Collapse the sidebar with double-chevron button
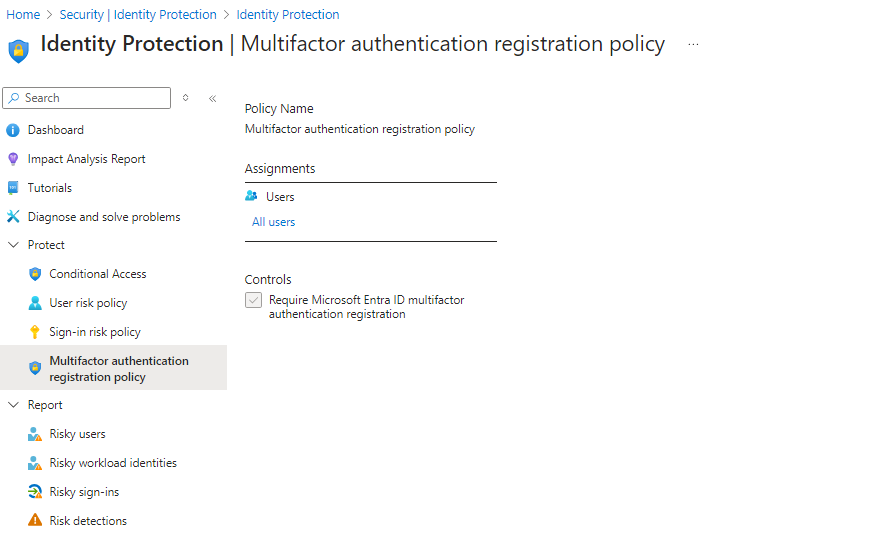Image resolution: width=877 pixels, height=536 pixels. [x=213, y=98]
